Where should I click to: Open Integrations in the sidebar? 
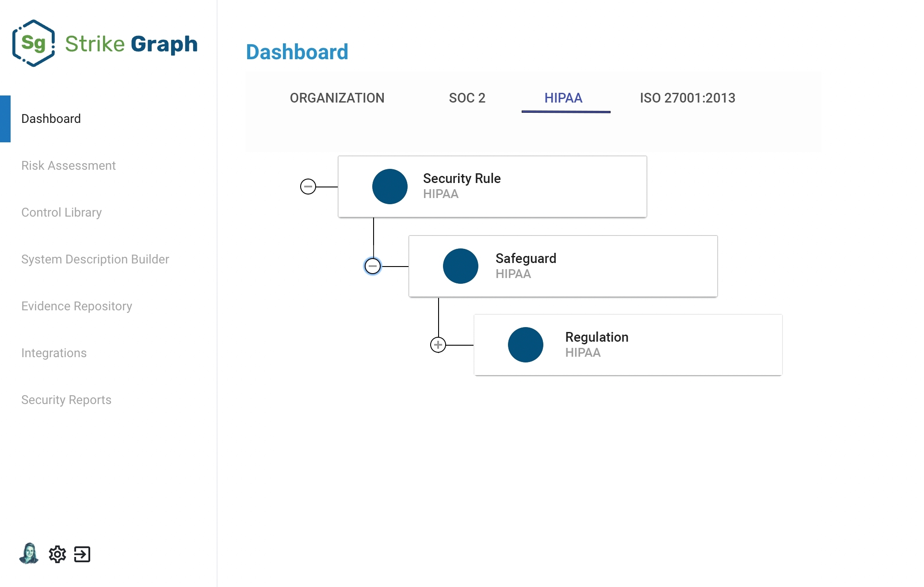click(x=54, y=353)
